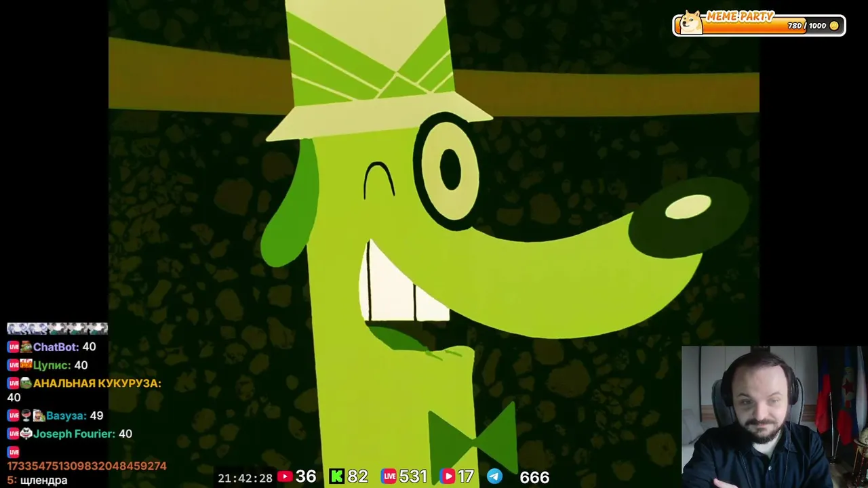Click the coin icon on Meme Party bar
868x488 pixels.
coord(834,26)
